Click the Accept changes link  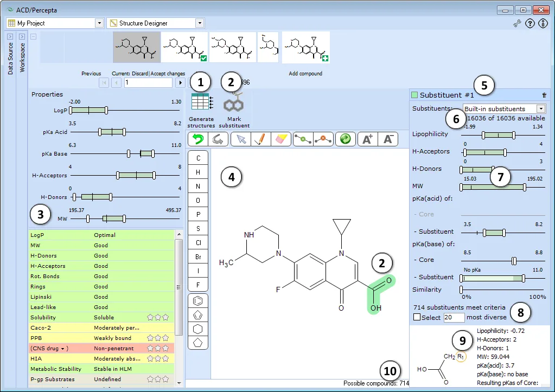(x=168, y=74)
